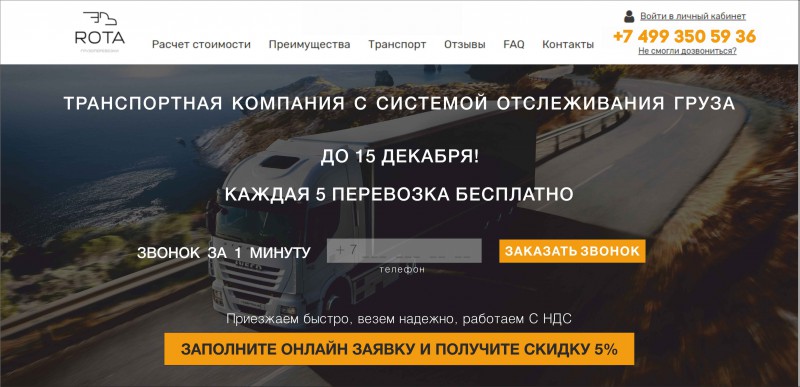Viewport: 800px width, 387px height.
Task: Click Войти в личный кабинет link
Action: [693, 16]
